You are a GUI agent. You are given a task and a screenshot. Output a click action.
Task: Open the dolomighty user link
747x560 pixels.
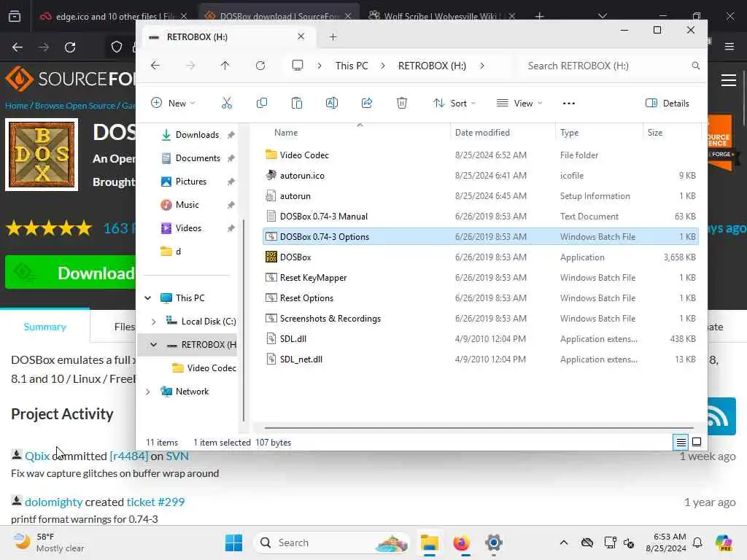53,502
